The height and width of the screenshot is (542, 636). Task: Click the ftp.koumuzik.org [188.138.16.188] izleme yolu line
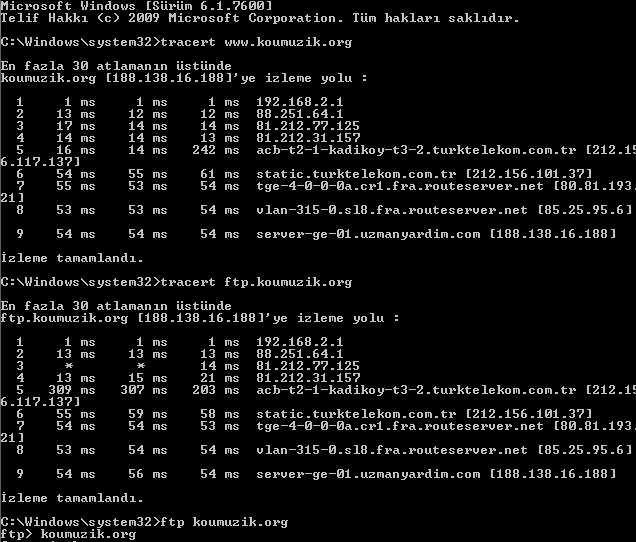pyautogui.click(x=200, y=318)
